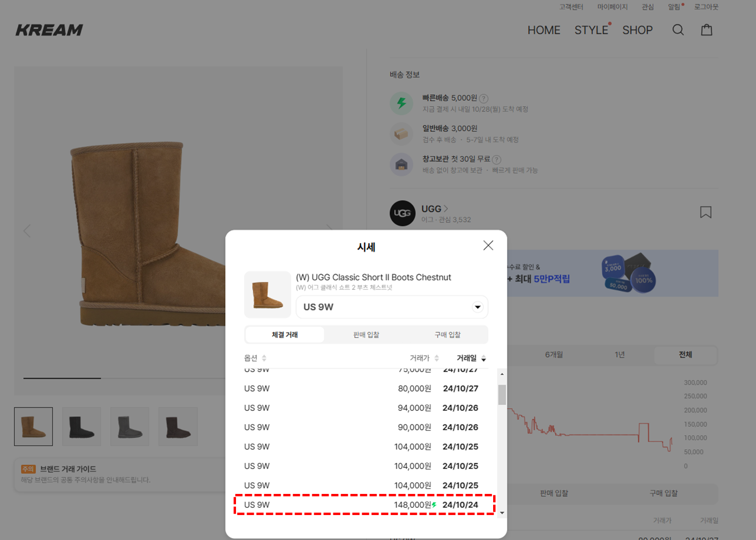The image size is (756, 540).
Task: Open the shopping bag icon
Action: [707, 30]
